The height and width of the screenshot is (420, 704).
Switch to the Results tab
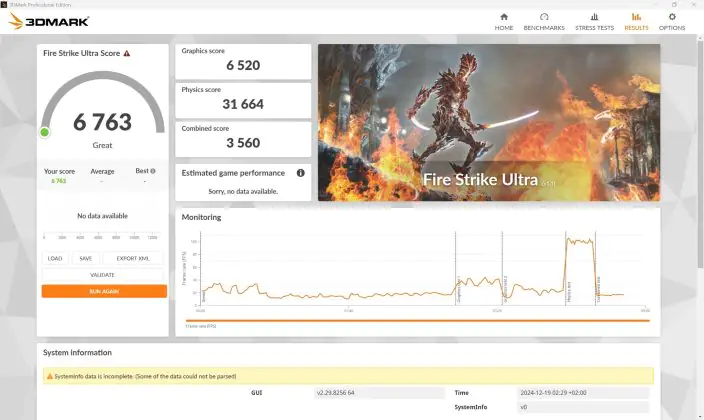pyautogui.click(x=636, y=22)
